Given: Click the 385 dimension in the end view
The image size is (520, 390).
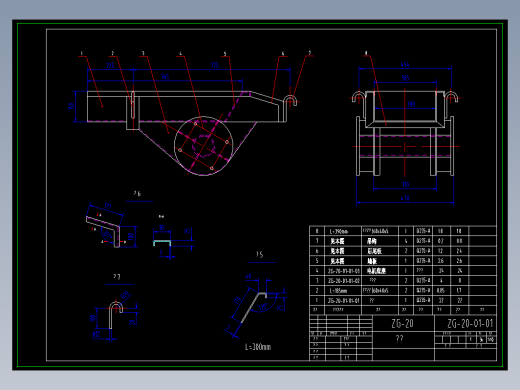Looking at the screenshot, I should coord(405,78).
